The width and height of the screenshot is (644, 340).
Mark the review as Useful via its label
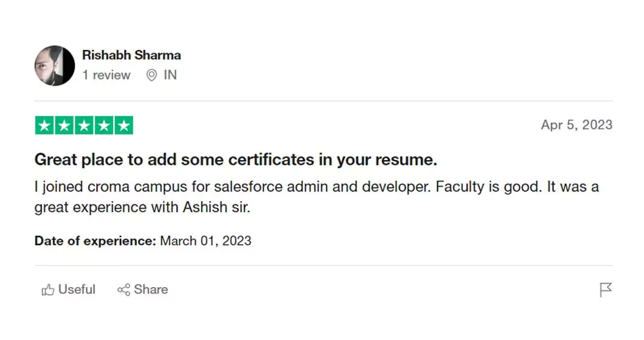(77, 290)
